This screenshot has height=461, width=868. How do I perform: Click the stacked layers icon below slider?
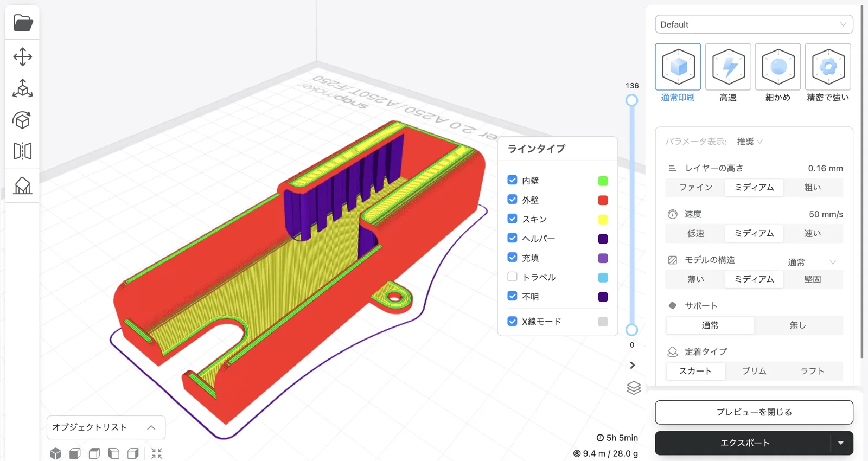click(x=634, y=388)
